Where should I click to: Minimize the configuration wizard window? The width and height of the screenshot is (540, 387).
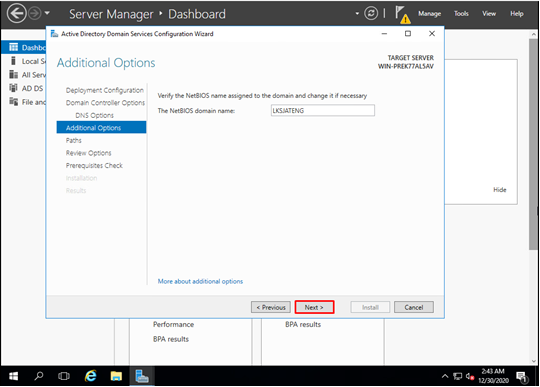pyautogui.click(x=384, y=34)
